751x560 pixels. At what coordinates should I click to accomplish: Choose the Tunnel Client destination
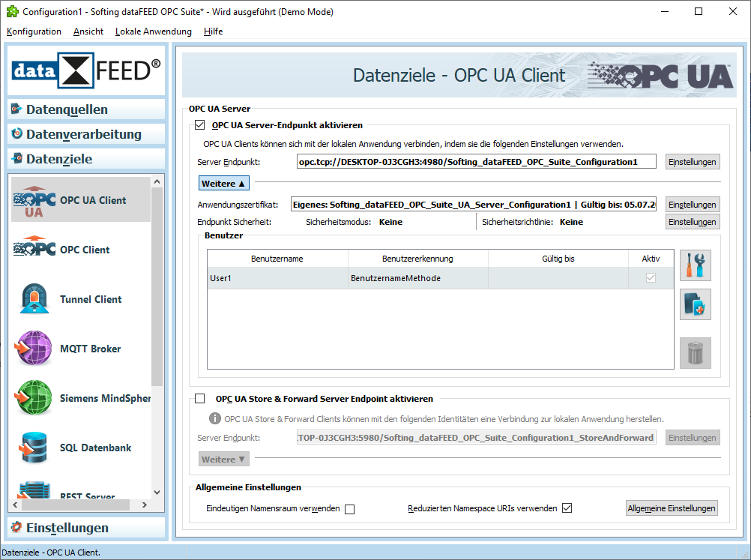80,299
